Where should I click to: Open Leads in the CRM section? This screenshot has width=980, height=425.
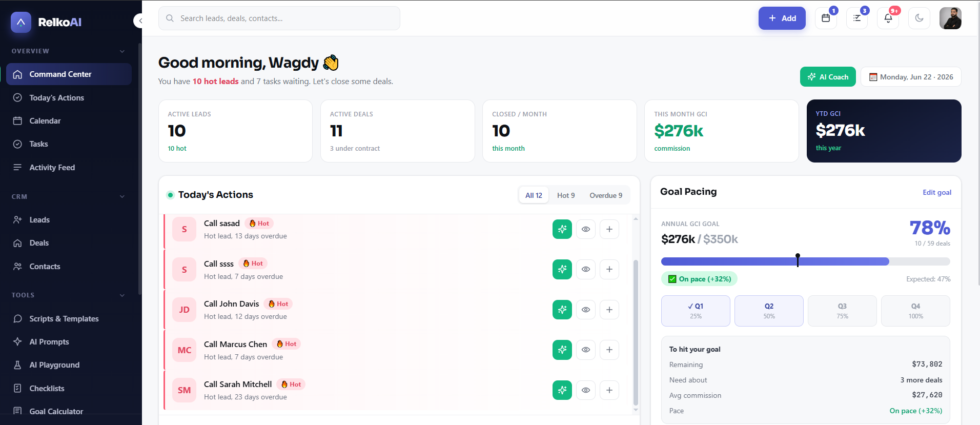[69, 220]
